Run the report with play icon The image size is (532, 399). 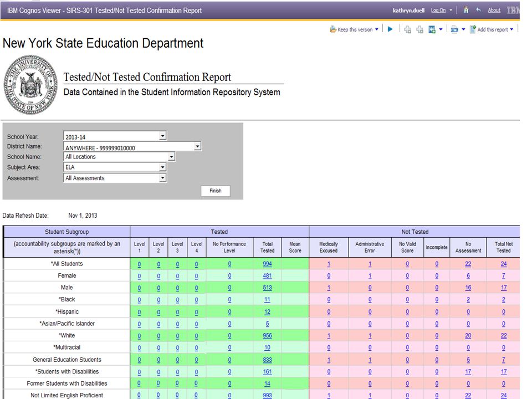click(x=390, y=29)
